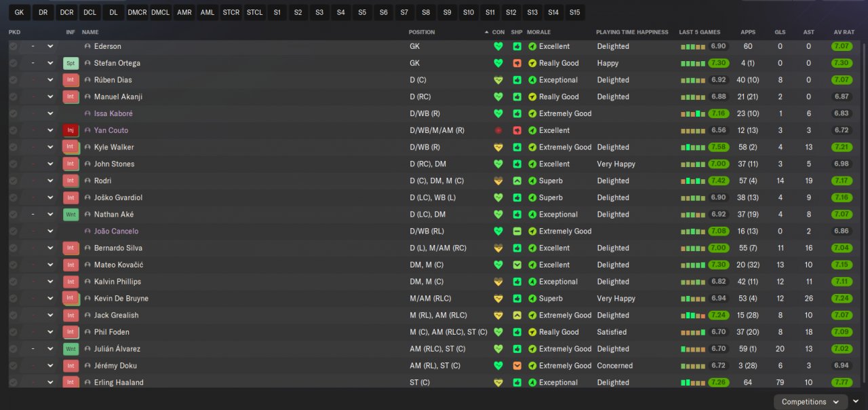868x410 pixels.
Task: Click Julián Álvarez's Wnt info badge
Action: coord(71,349)
